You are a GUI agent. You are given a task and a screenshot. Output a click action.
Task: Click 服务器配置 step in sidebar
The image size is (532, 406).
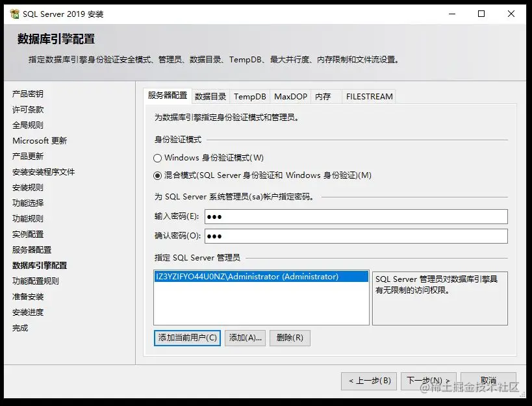click(x=32, y=250)
